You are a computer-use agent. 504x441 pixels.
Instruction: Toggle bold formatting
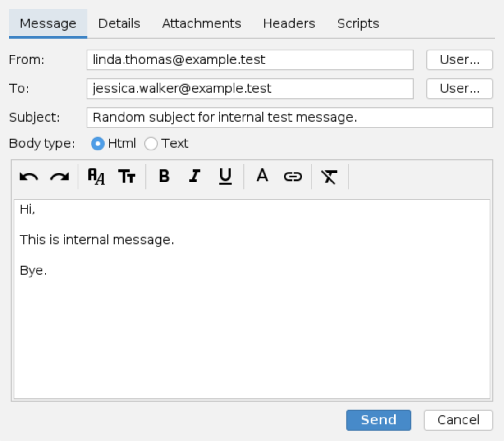(x=164, y=176)
